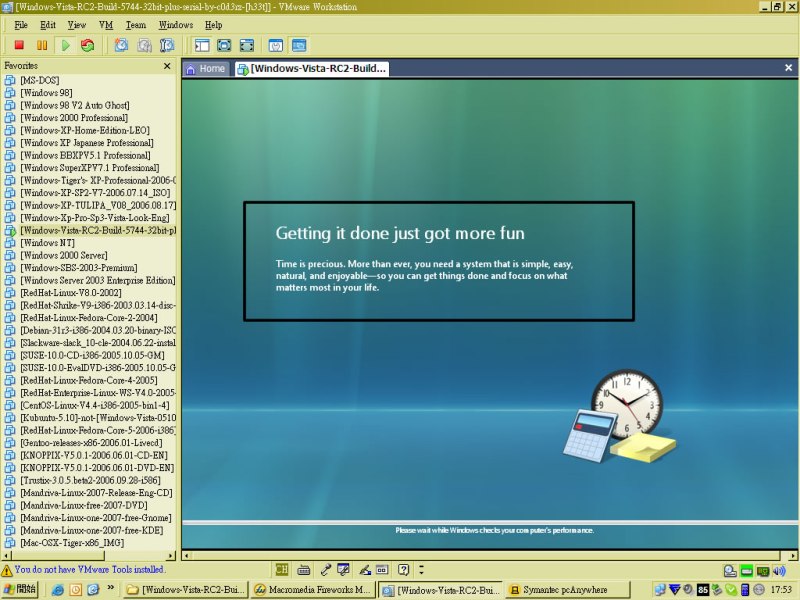Image resolution: width=800 pixels, height=600 pixels.
Task: Click the language bar keyboard icon
Action: pyautogui.click(x=304, y=569)
